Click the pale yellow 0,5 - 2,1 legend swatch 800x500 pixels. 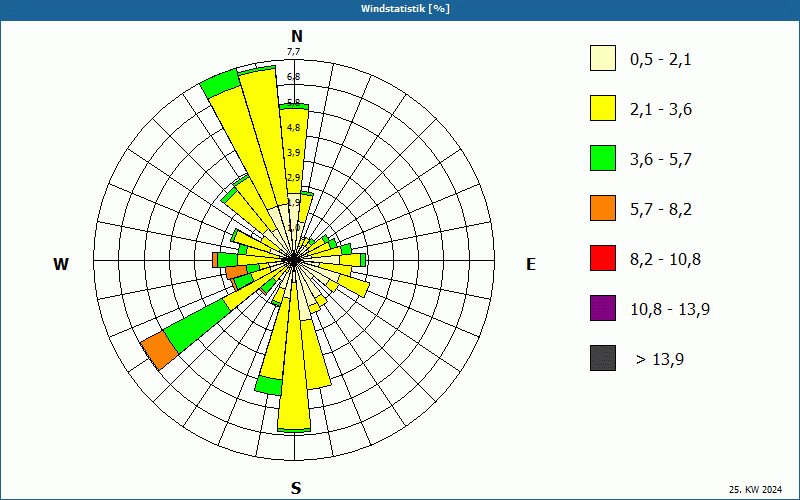click(603, 58)
